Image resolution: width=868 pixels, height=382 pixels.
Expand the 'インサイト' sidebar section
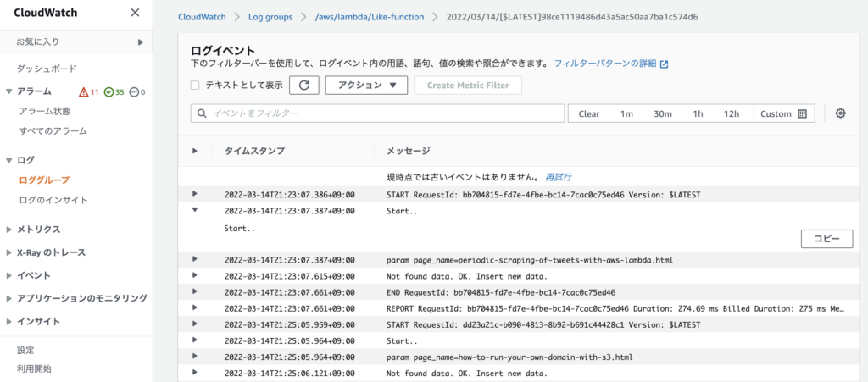8,322
